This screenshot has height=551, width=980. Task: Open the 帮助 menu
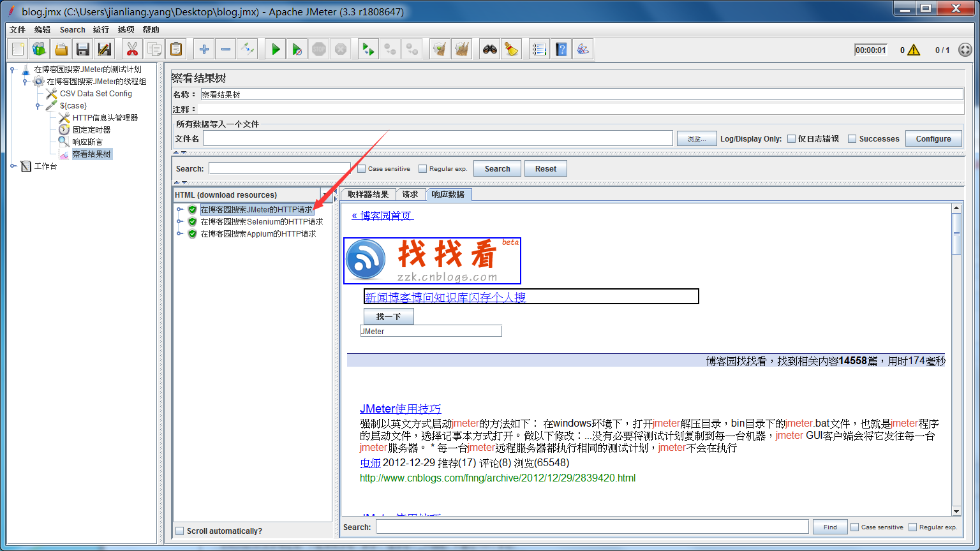[x=151, y=30]
